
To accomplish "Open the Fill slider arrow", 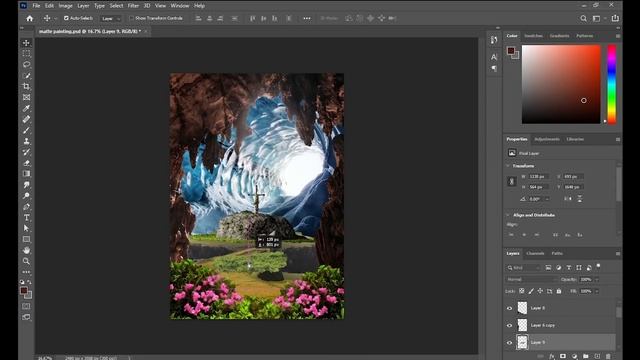I will pos(597,291).
